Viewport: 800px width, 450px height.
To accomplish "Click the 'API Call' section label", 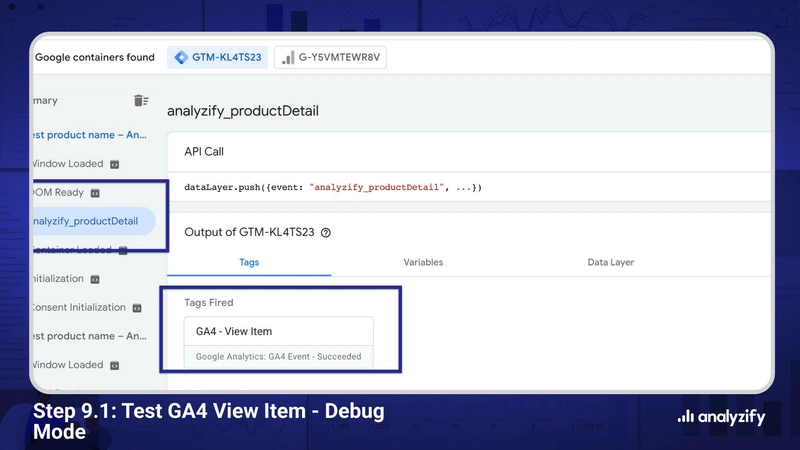I will tap(204, 152).
